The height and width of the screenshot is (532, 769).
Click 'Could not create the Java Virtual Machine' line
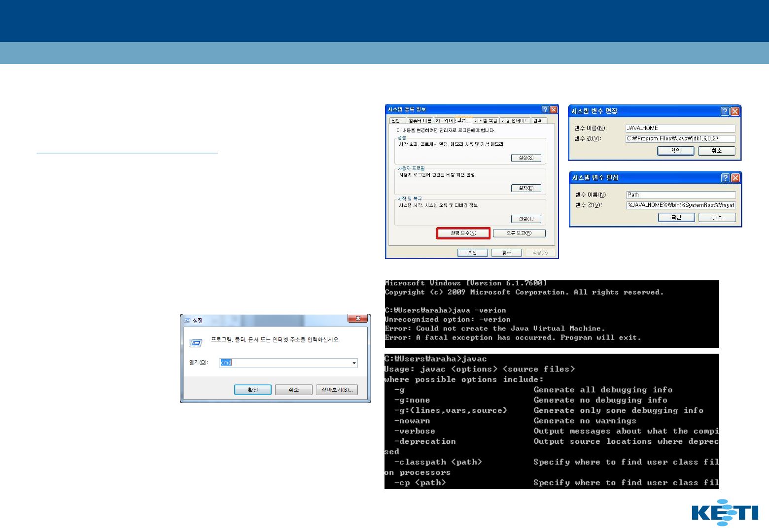point(495,329)
